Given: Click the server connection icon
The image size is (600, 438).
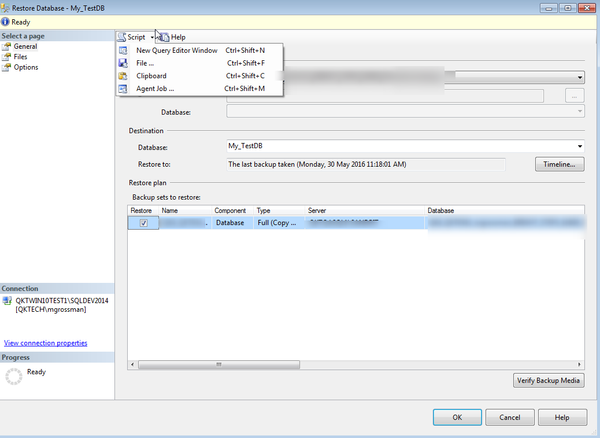Looking at the screenshot, I should click(7, 301).
